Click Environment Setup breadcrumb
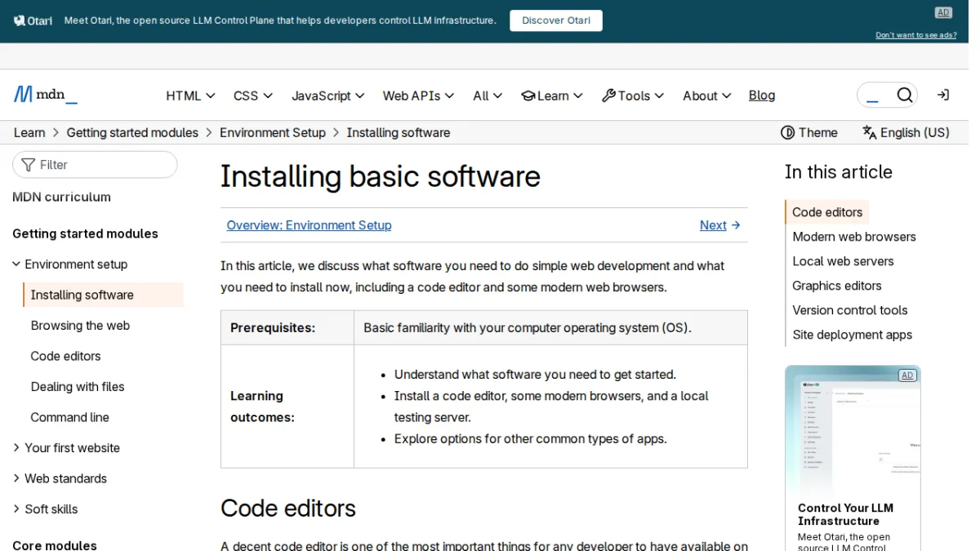The width and height of the screenshot is (980, 551). [273, 132]
